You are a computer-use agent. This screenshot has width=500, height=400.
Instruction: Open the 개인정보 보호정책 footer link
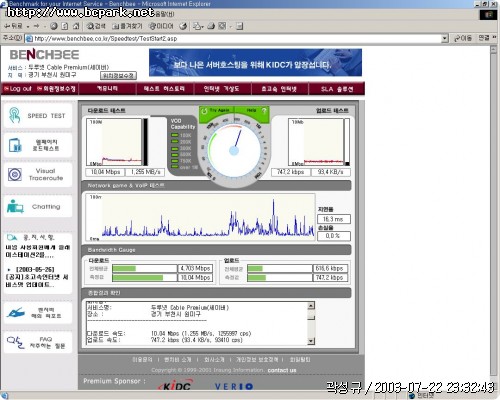tap(257, 360)
